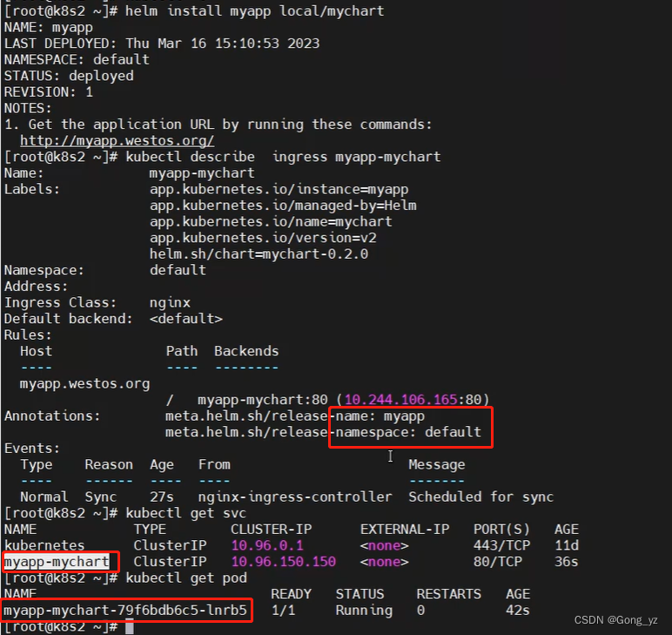Click the Ingress Class value 'nginx'
Image resolution: width=672 pixels, height=635 pixels.
[170, 303]
